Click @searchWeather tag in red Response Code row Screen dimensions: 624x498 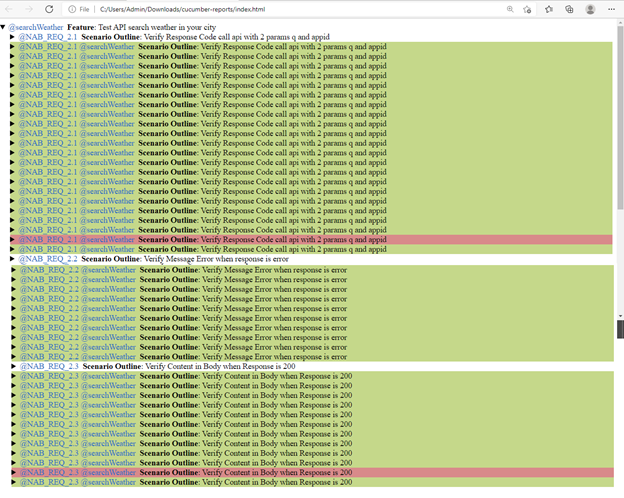pos(107,239)
